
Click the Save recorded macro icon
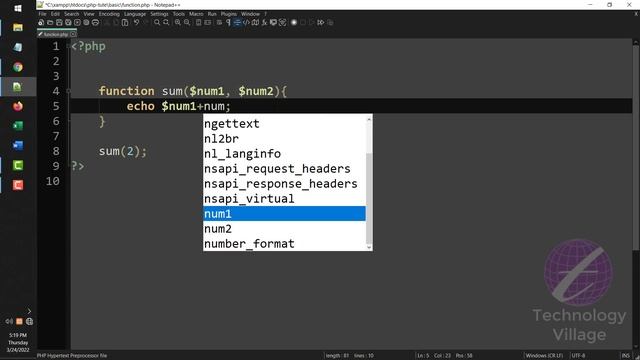click(x=330, y=22)
